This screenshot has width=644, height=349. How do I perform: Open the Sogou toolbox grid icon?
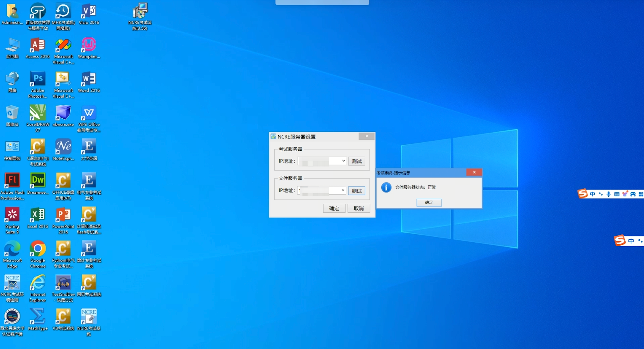pos(641,194)
